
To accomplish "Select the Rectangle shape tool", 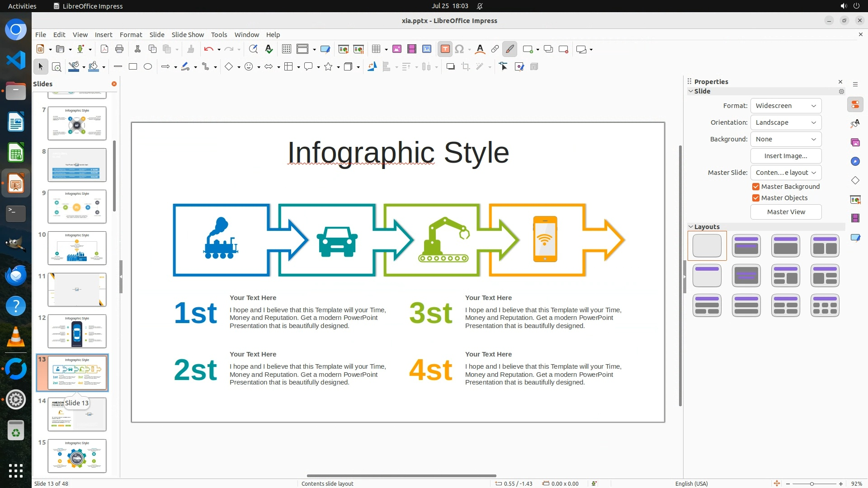I will [x=133, y=67].
